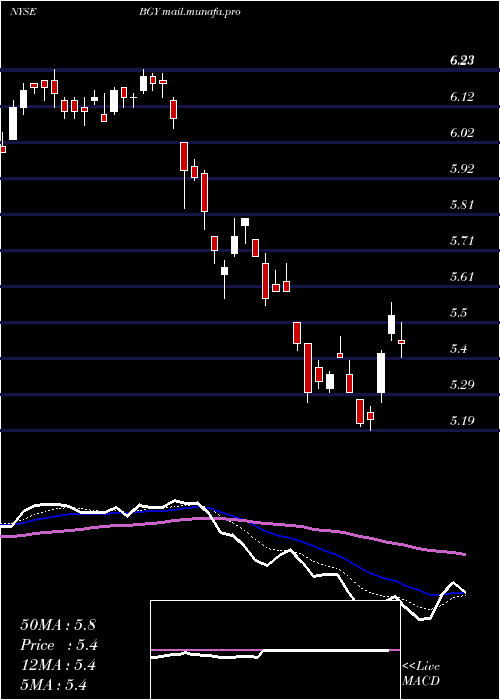Click the Price : 5.4 readout
The image size is (500, 700).
pos(59,645)
